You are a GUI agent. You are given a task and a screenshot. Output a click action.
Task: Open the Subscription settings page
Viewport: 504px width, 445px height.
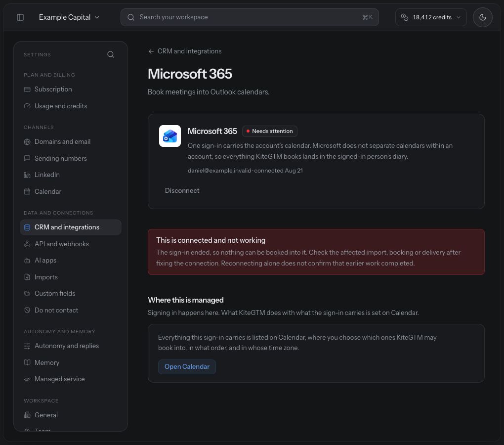tap(70, 89)
